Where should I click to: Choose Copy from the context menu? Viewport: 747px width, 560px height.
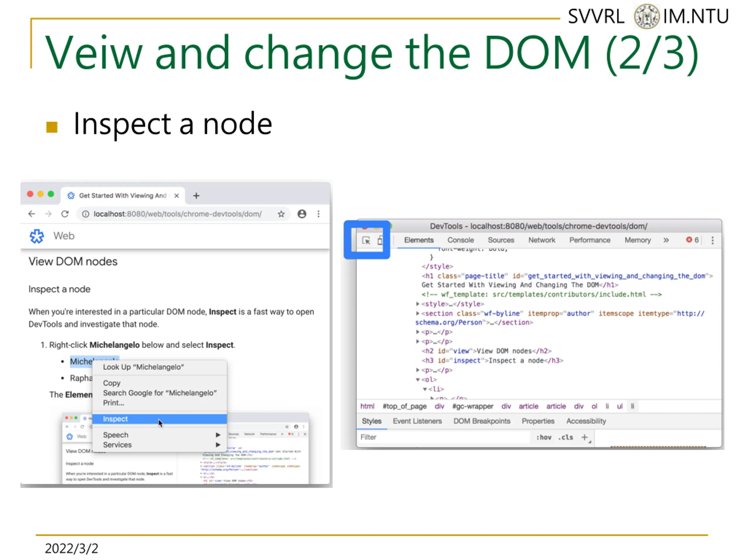pyautogui.click(x=160, y=383)
